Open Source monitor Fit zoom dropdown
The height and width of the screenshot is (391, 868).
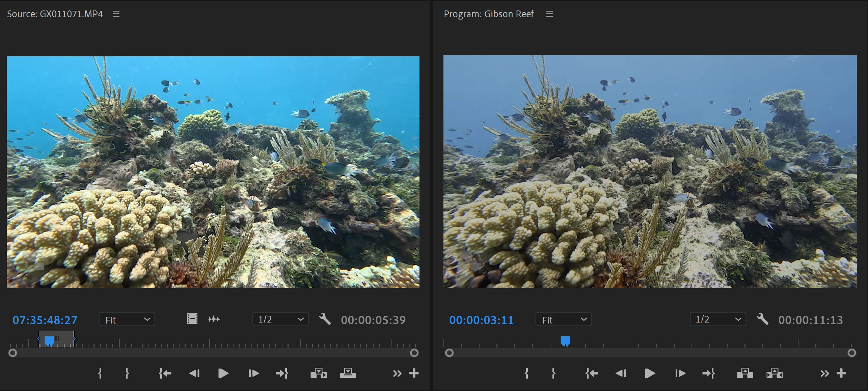pyautogui.click(x=127, y=319)
